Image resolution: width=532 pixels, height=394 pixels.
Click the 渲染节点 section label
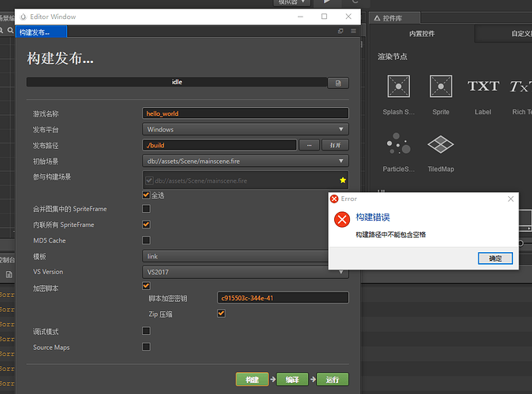(x=392, y=56)
